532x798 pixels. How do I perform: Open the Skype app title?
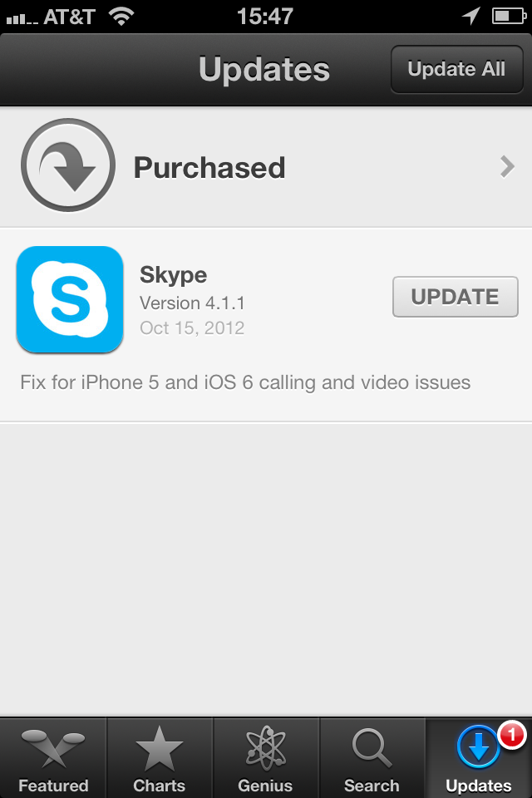coord(174,276)
